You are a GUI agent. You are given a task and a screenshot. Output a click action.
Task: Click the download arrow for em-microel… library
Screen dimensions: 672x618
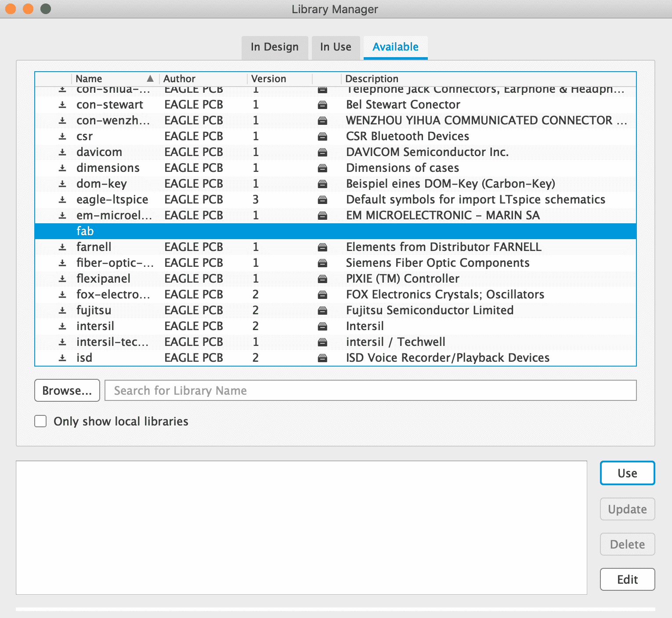62,215
